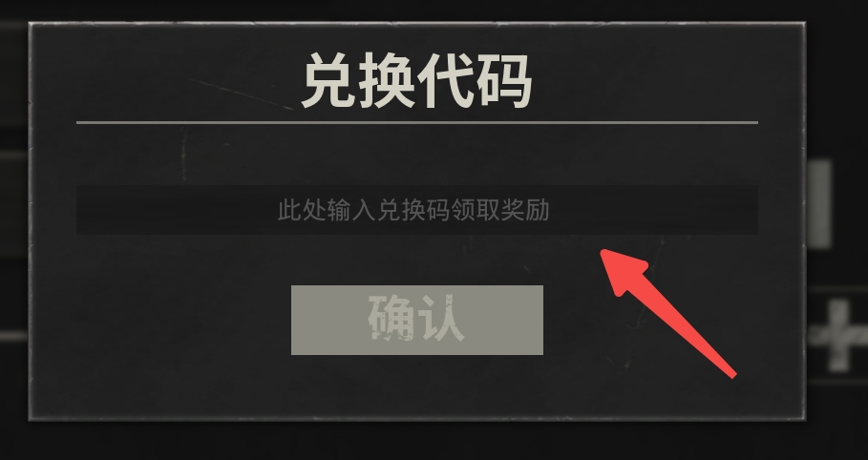Click the red arrow annotation
Screen dimensions: 868x460
point(668,313)
